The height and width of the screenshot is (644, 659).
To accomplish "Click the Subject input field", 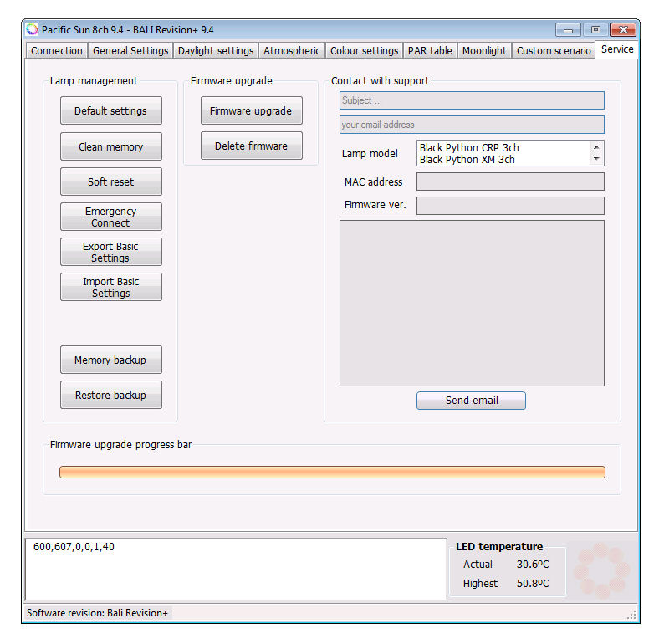I will [472, 100].
